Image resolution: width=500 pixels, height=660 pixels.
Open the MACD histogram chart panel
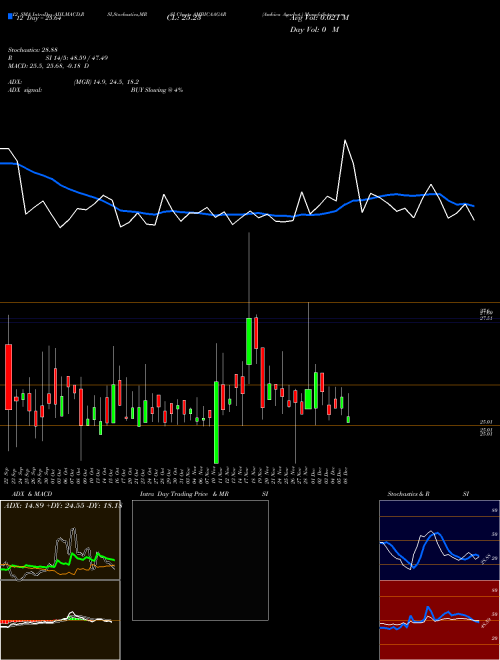click(x=60, y=620)
